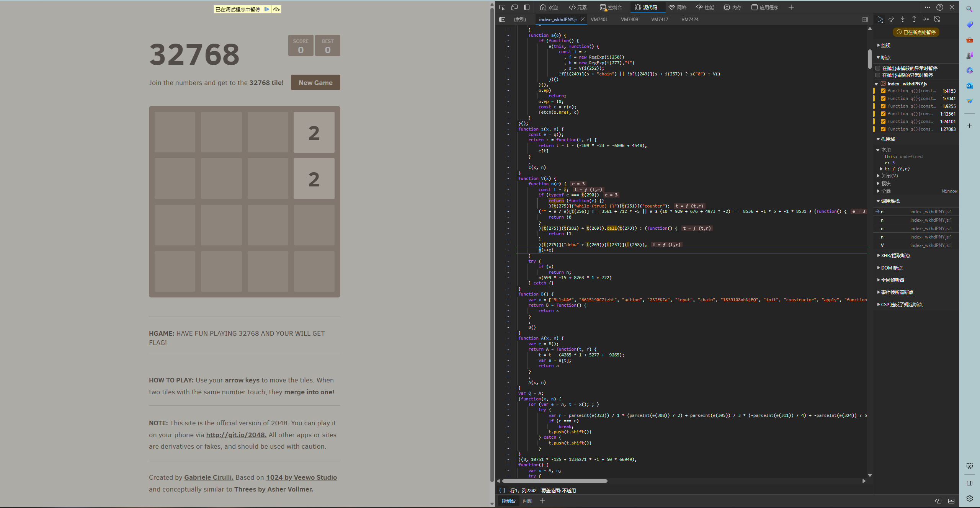Image resolution: width=980 pixels, height=508 pixels.
Task: Open DevTools help icon
Action: coord(940,7)
